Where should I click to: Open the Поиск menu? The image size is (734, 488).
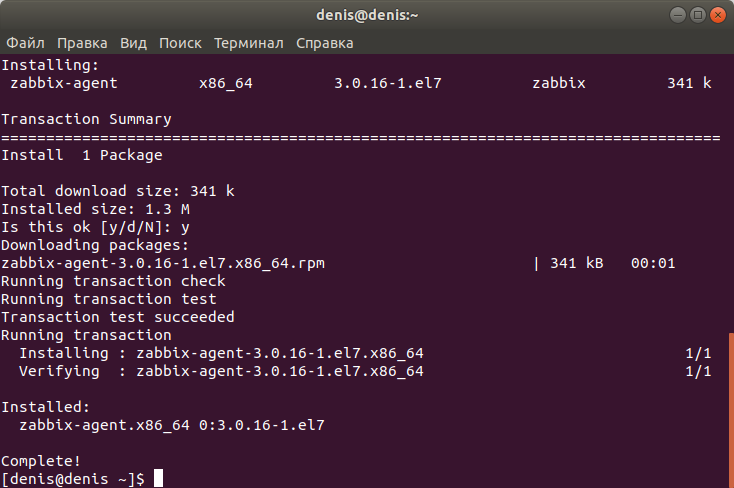(x=180, y=43)
